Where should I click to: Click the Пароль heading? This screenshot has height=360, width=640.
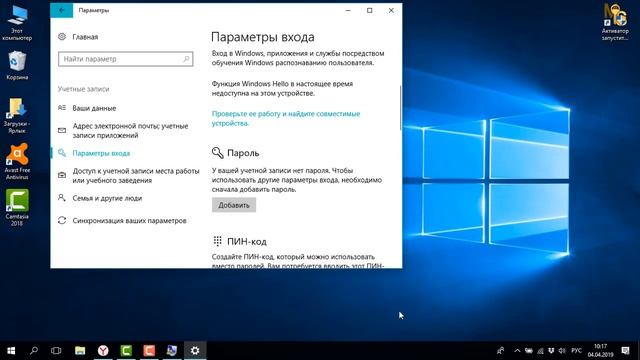click(x=243, y=153)
